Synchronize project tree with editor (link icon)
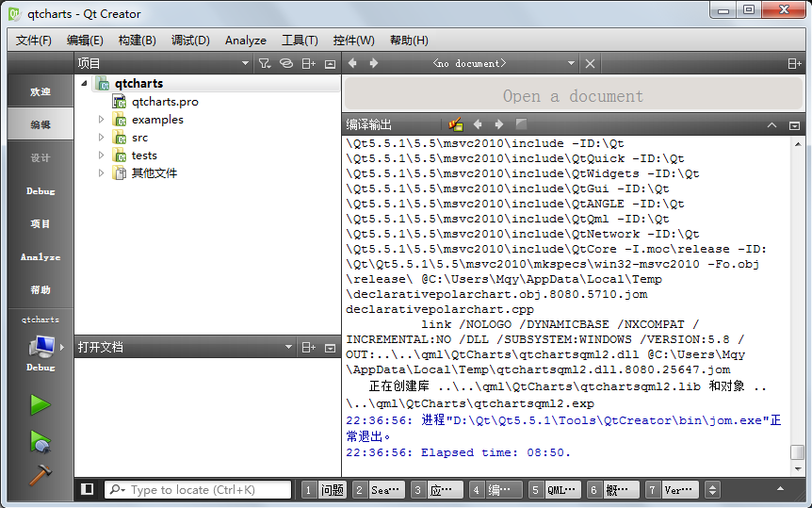This screenshot has width=812, height=508. [286, 63]
